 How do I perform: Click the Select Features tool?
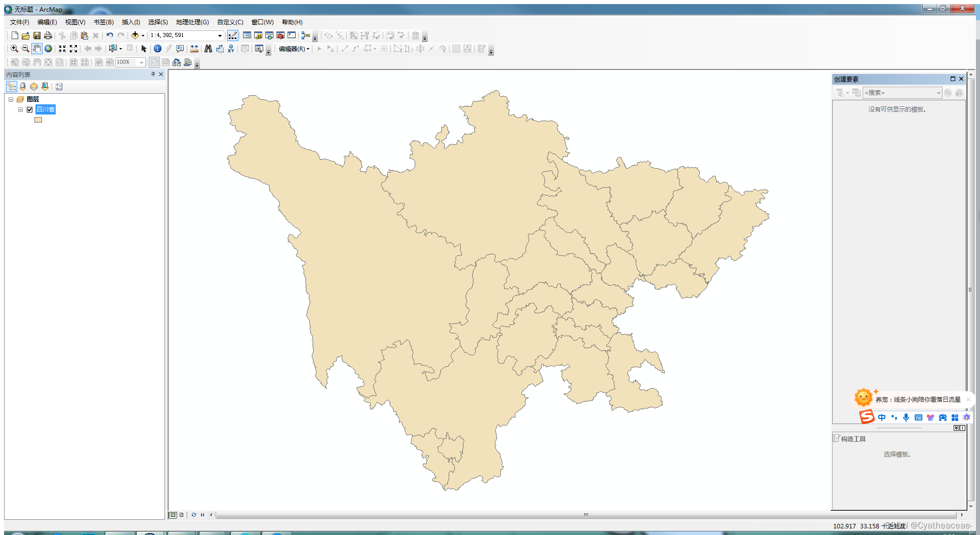[x=113, y=49]
